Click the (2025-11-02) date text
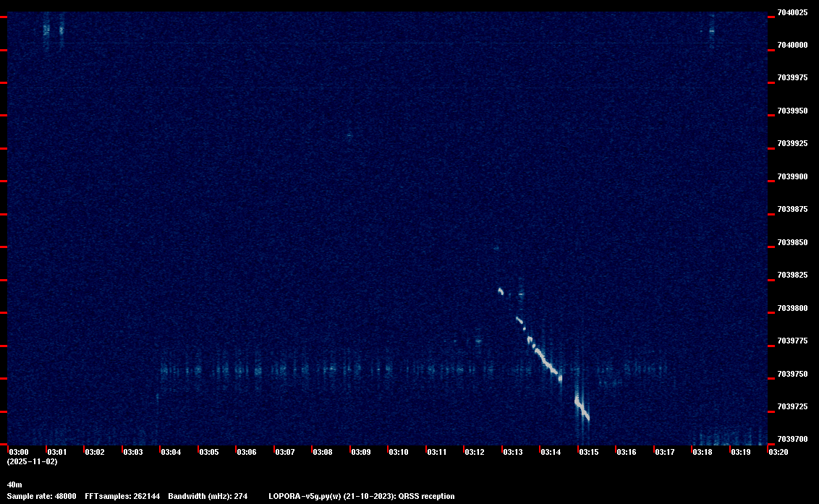Screen dimensions: 819x504 click(x=32, y=461)
